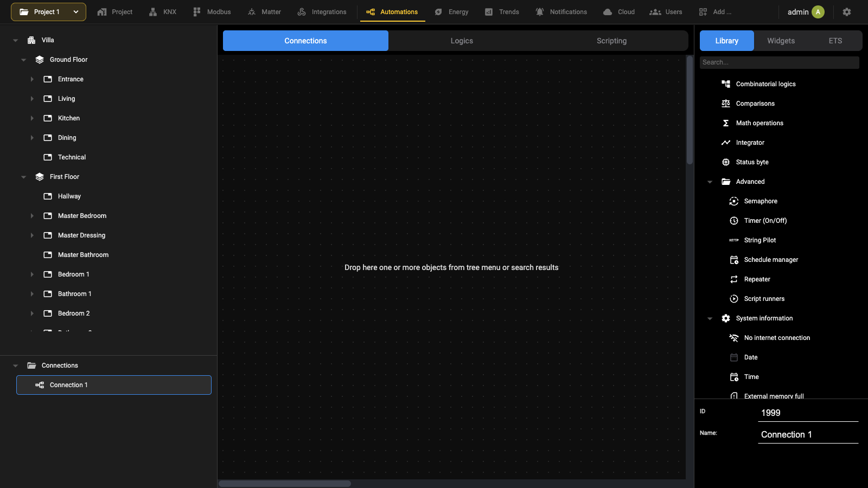This screenshot has width=868, height=488.
Task: Select the Status byte chip icon
Action: click(x=726, y=162)
